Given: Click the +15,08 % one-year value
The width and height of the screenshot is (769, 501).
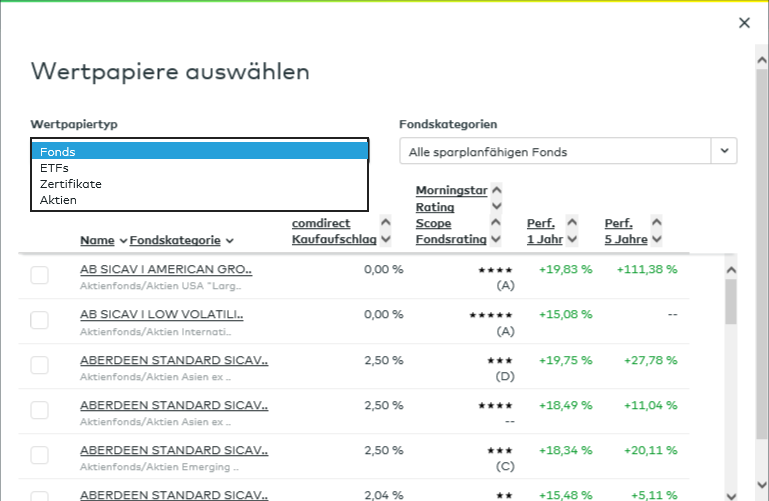Looking at the screenshot, I should [x=565, y=314].
